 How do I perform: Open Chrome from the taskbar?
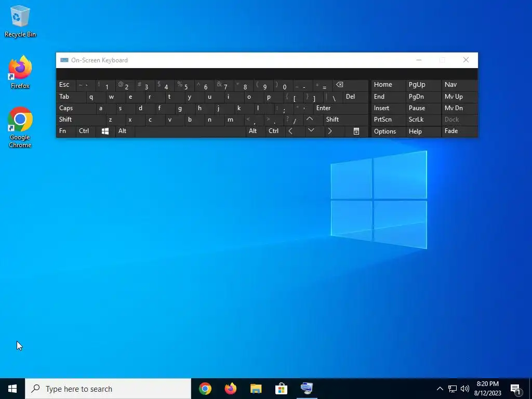205,389
